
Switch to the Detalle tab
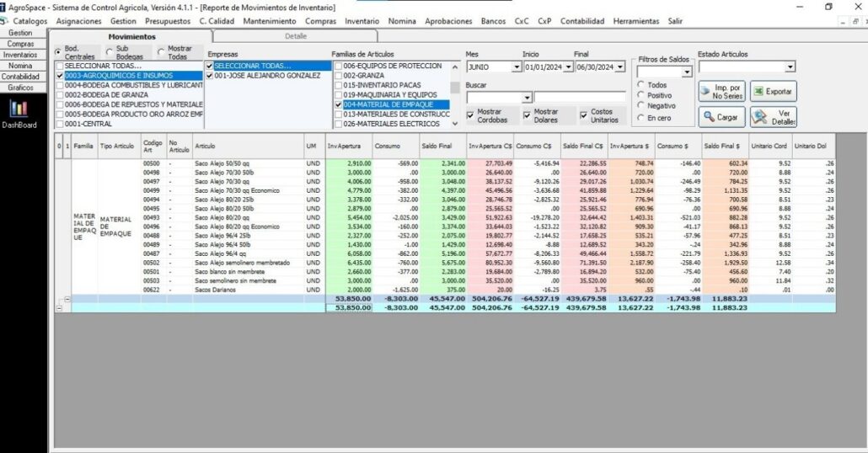tap(296, 36)
